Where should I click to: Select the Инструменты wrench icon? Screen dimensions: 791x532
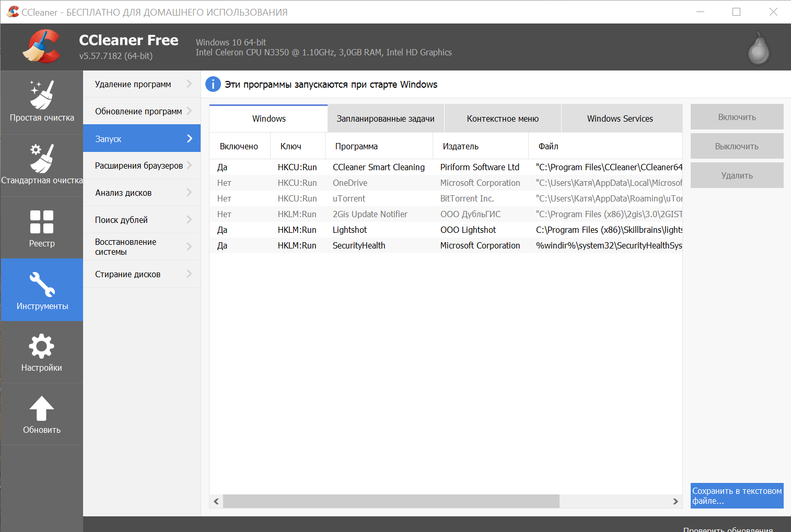pyautogui.click(x=42, y=285)
